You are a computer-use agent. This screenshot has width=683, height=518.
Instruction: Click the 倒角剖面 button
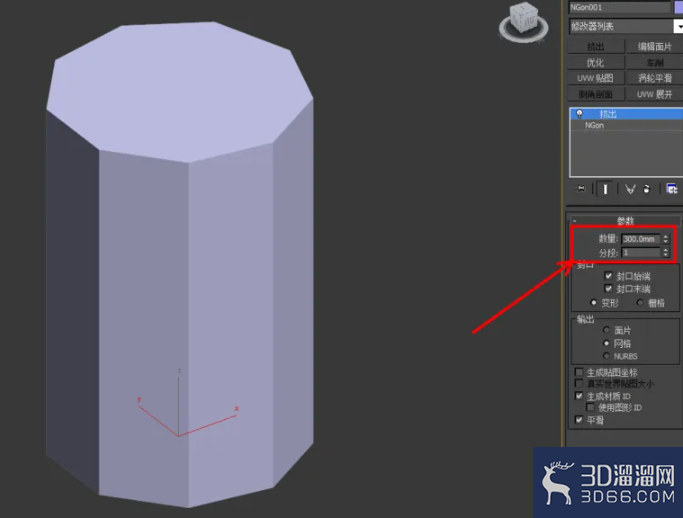pos(596,95)
